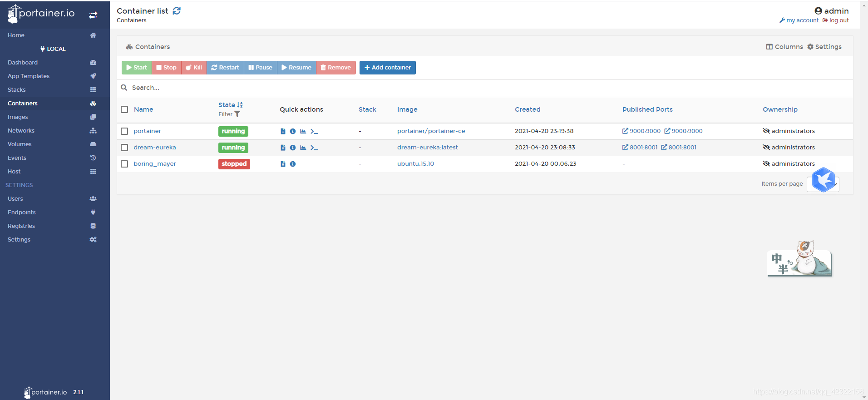
Task: Click the log out link
Action: tap(836, 20)
